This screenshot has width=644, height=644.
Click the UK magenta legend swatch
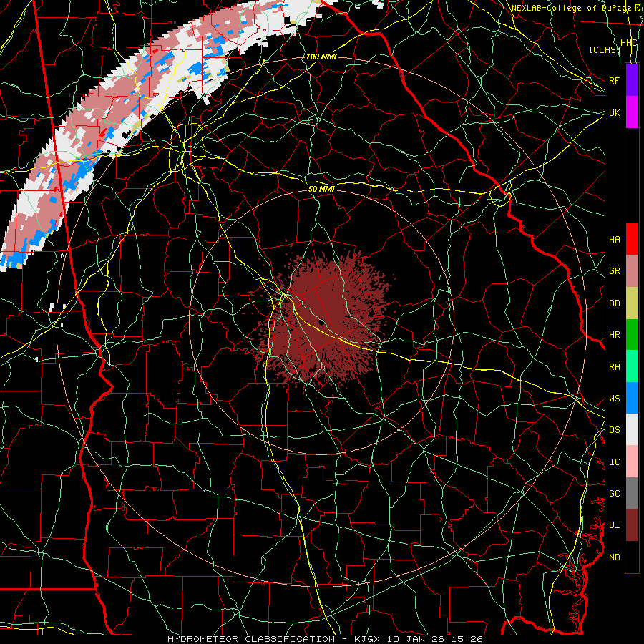pyautogui.click(x=632, y=112)
